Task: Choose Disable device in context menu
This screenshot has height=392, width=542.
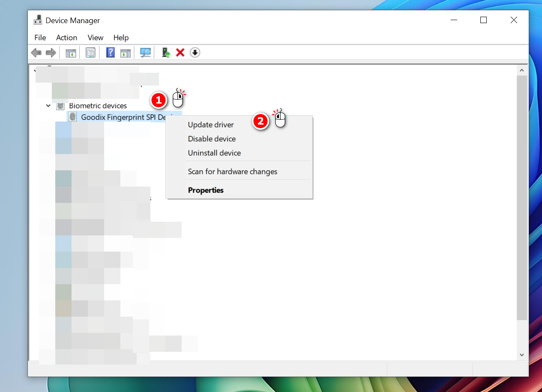Action: pyautogui.click(x=212, y=139)
